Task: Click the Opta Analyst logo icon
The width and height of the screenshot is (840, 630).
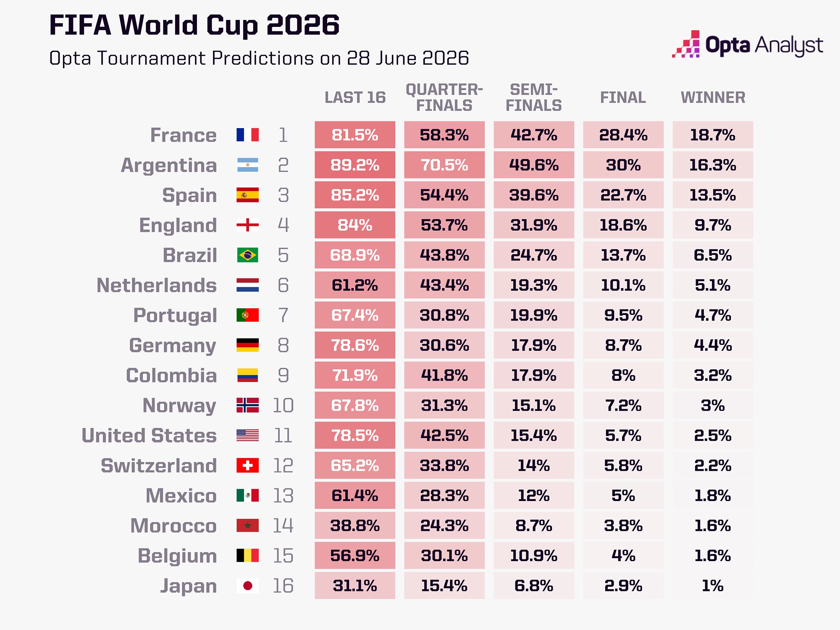Action: tap(686, 44)
